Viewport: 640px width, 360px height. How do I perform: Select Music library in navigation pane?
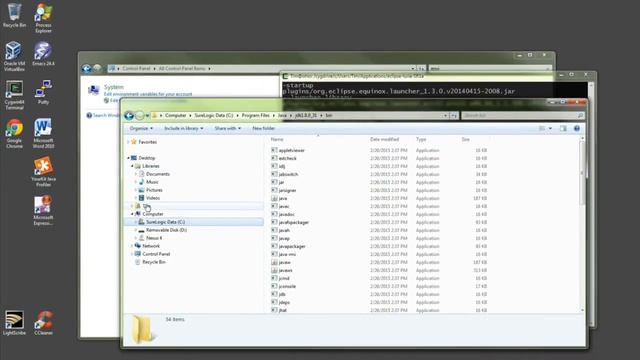click(152, 182)
